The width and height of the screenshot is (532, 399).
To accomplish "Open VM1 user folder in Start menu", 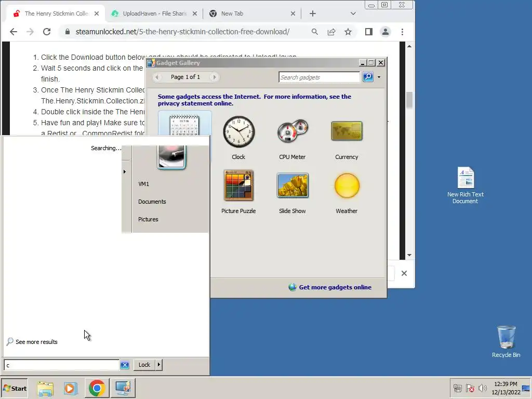I will (143, 184).
